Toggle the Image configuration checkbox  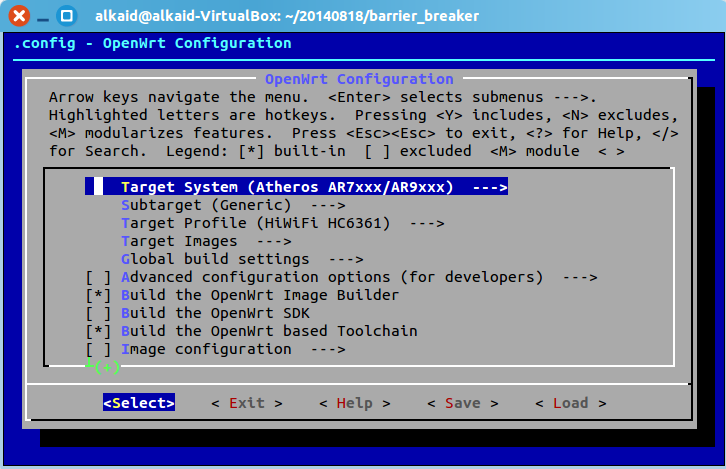click(98, 350)
